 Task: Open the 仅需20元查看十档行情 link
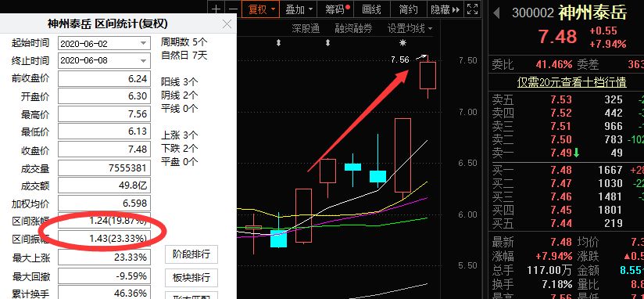point(571,82)
